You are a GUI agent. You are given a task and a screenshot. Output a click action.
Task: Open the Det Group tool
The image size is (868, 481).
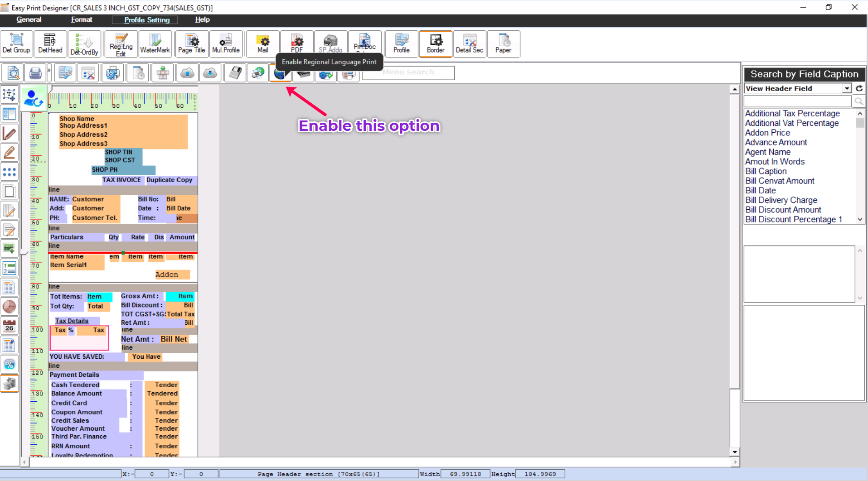[16, 44]
